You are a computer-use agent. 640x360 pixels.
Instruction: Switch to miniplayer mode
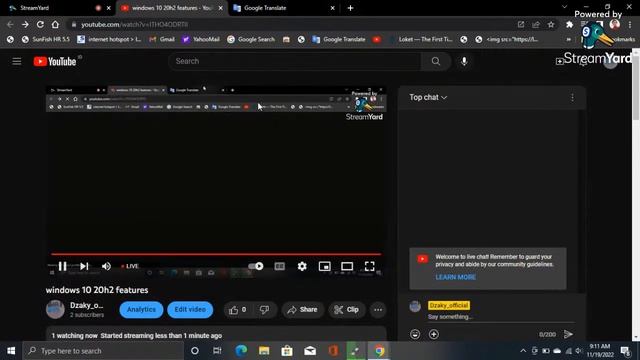pyautogui.click(x=324, y=266)
